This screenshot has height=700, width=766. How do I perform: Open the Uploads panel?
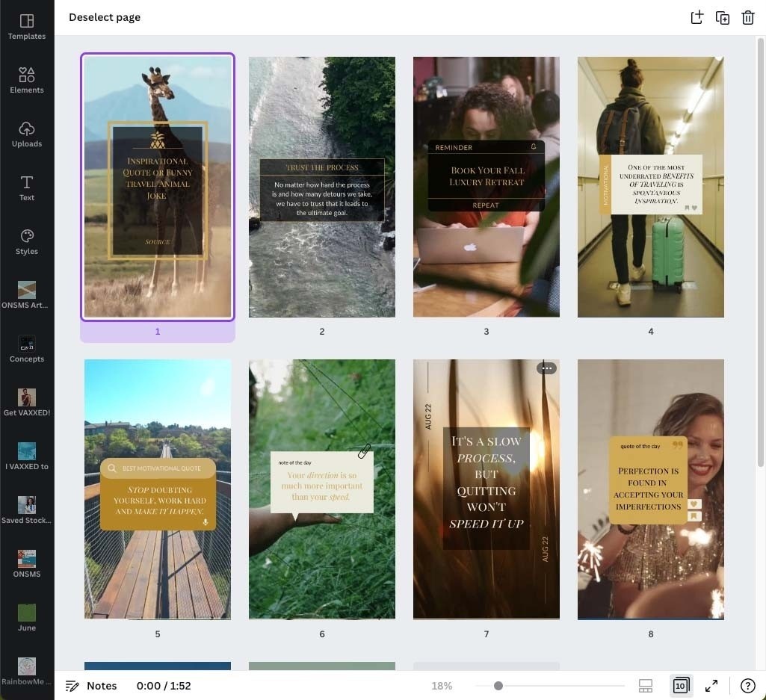coord(27,134)
